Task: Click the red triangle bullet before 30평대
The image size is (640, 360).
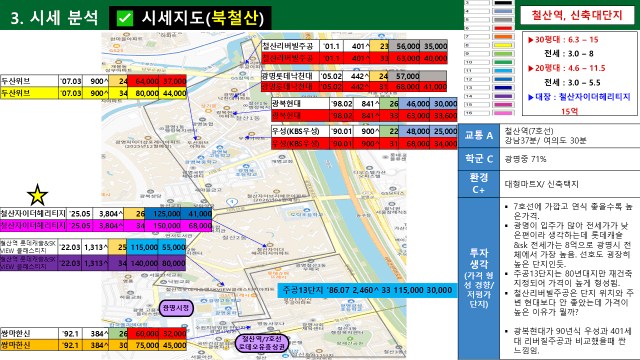Action: coord(531,40)
